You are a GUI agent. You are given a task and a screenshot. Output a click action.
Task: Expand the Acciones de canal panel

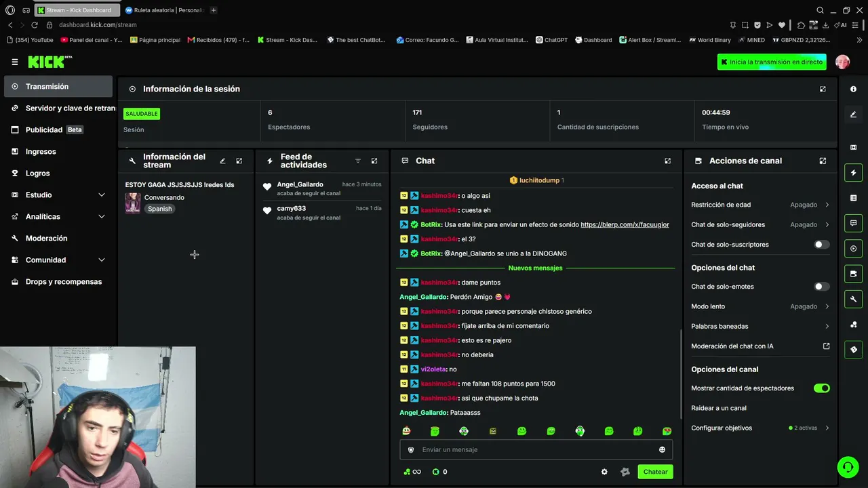pyautogui.click(x=823, y=161)
